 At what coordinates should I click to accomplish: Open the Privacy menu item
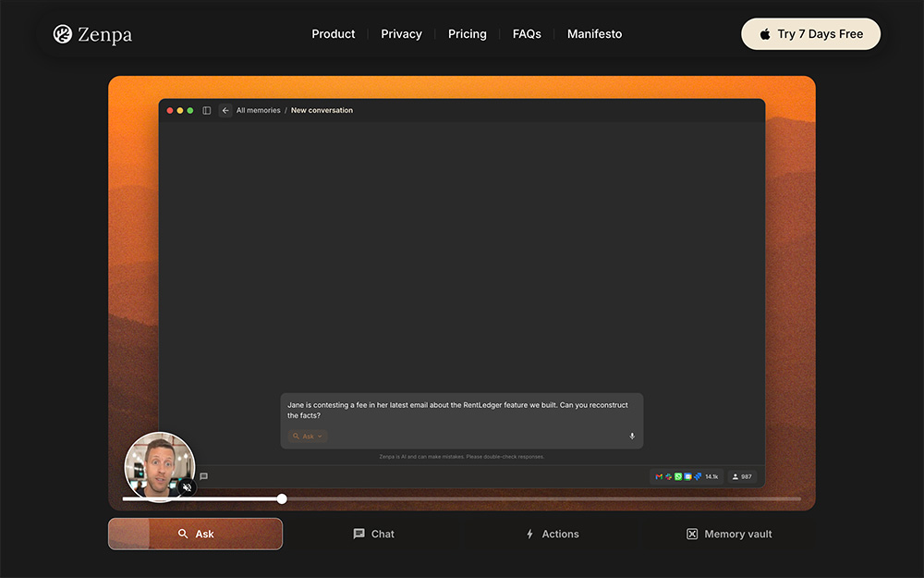point(401,34)
